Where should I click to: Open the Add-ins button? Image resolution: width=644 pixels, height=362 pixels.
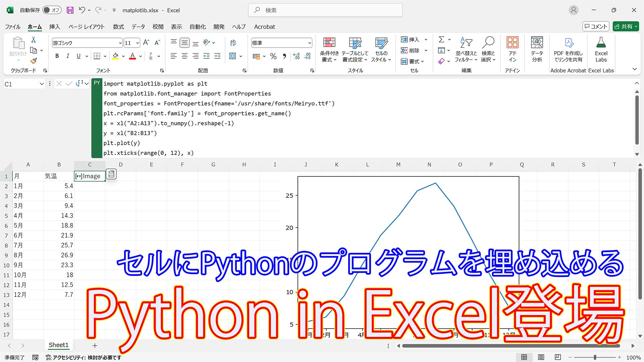(512, 50)
